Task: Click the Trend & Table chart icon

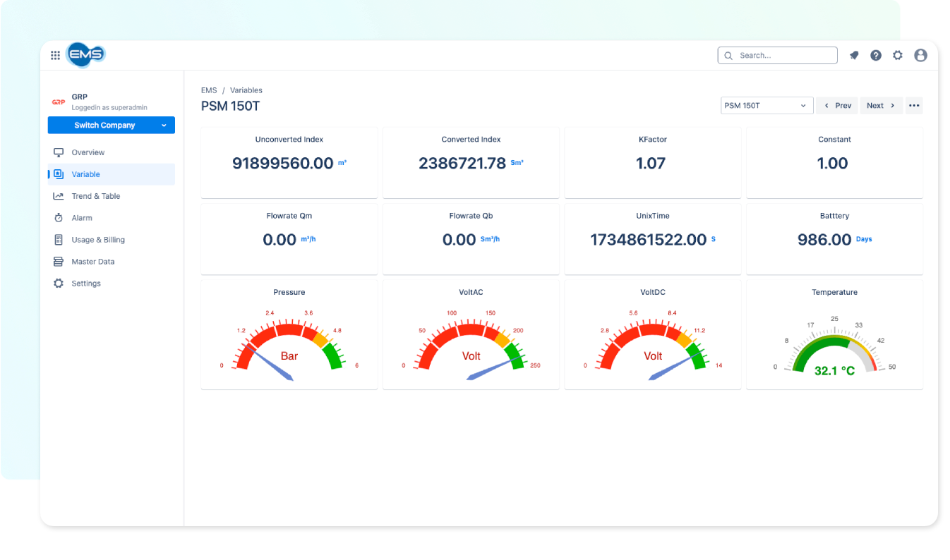Action: click(x=59, y=196)
